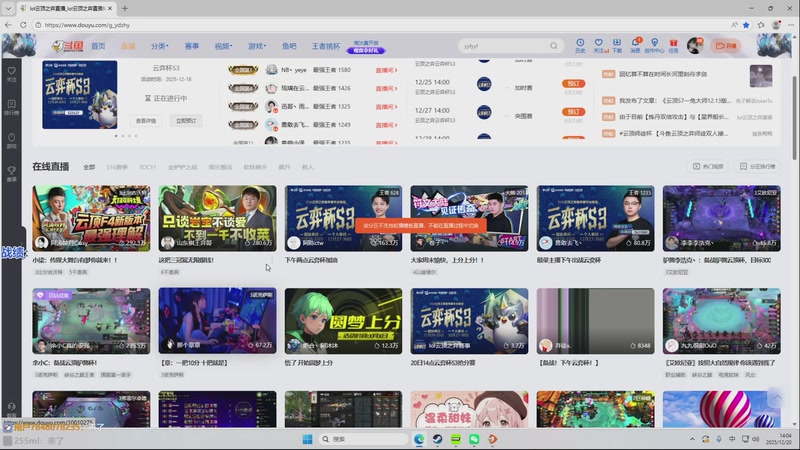Expand the 视频 dropdown menu
This screenshot has width=800, height=450.
click(223, 46)
